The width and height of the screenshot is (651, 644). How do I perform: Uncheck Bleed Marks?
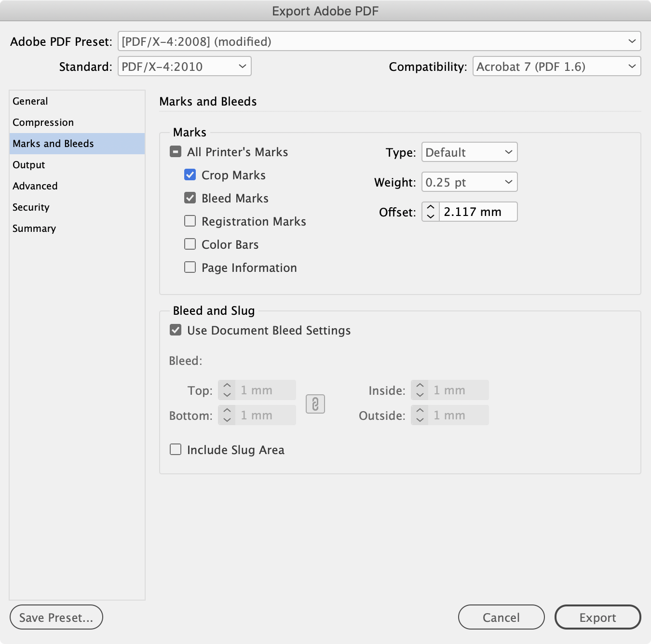(x=190, y=198)
